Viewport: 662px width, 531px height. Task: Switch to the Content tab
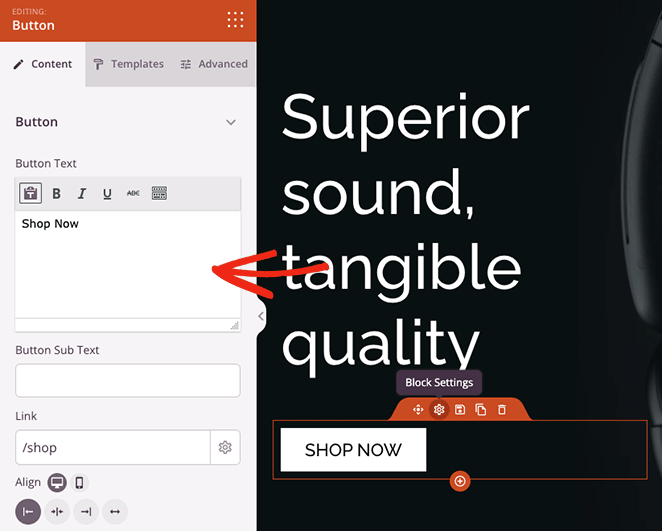pos(43,64)
